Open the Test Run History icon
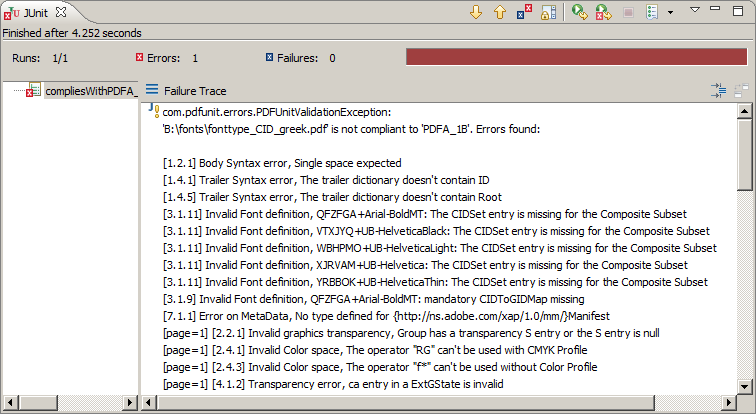This screenshot has height=414, width=756. [x=651, y=12]
